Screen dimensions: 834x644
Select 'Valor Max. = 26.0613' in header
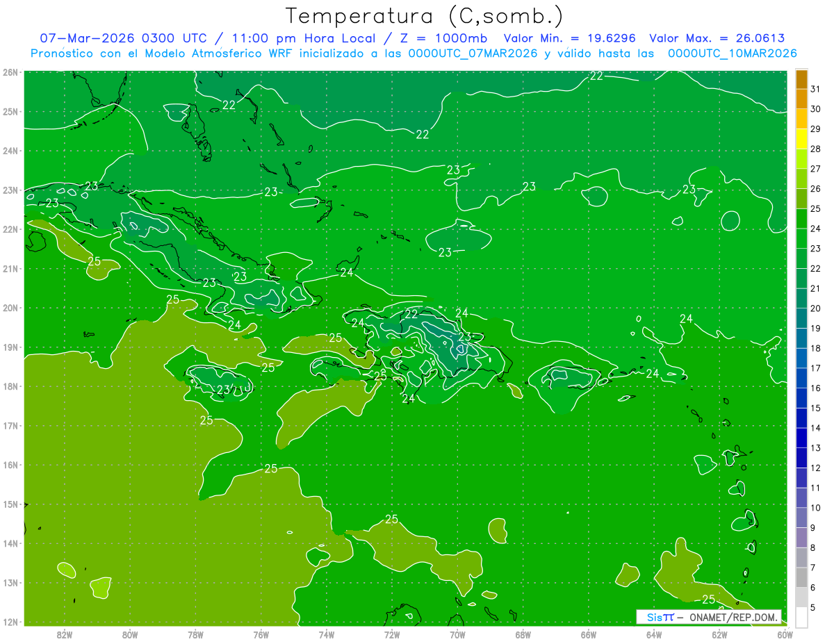point(717,38)
